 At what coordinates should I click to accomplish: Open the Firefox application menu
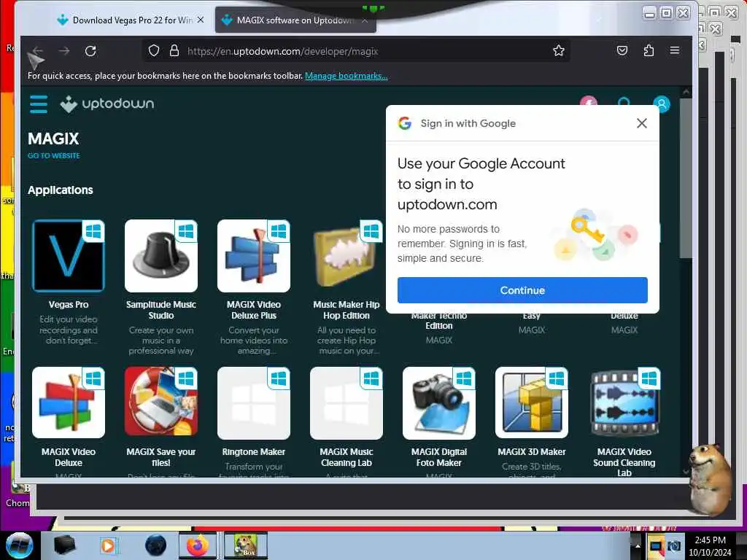(675, 50)
